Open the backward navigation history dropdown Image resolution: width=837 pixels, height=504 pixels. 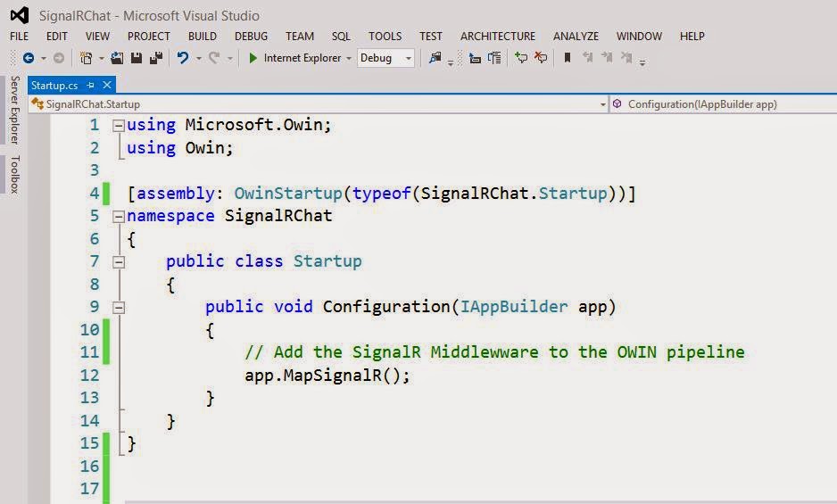(44, 58)
